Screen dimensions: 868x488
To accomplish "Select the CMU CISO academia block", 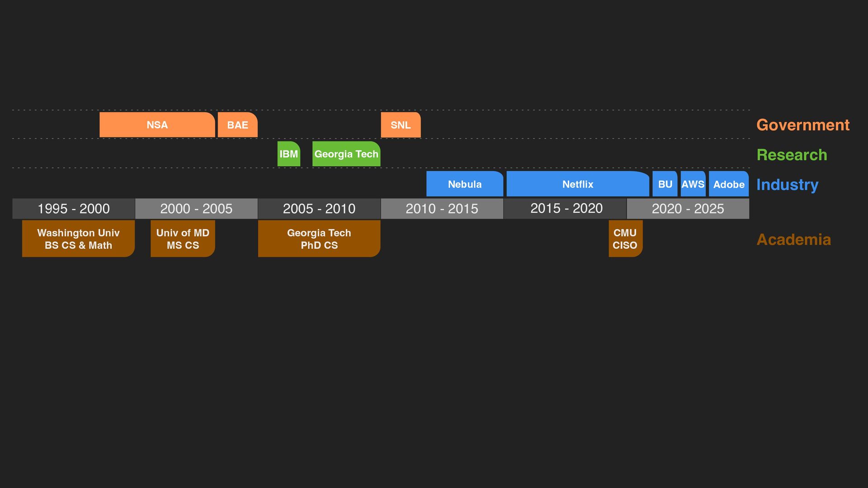I will 625,239.
